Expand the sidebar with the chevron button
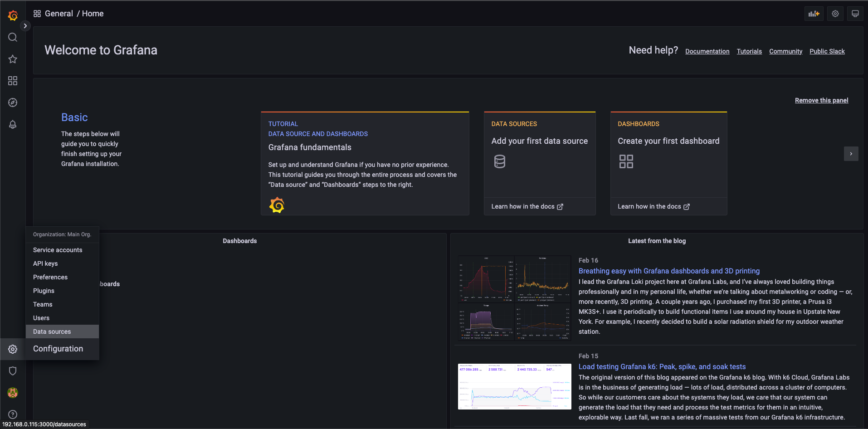The height and width of the screenshot is (429, 868). (25, 26)
